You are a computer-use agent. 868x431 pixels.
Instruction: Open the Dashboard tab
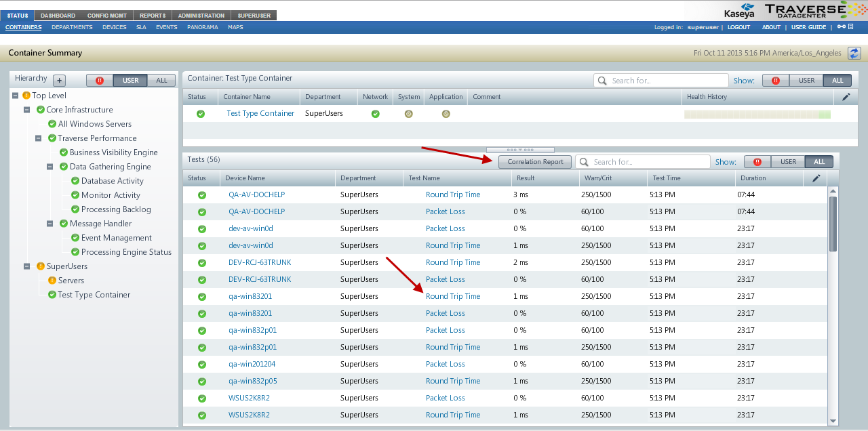click(x=58, y=16)
